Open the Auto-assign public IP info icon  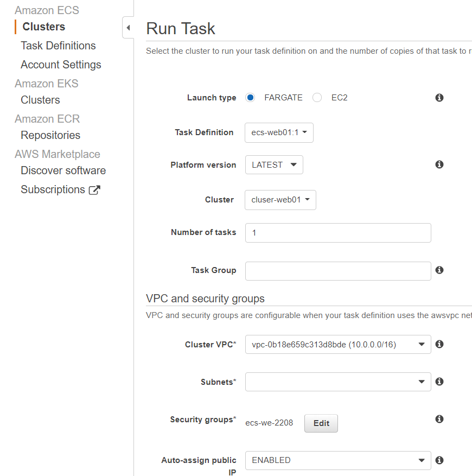(439, 460)
